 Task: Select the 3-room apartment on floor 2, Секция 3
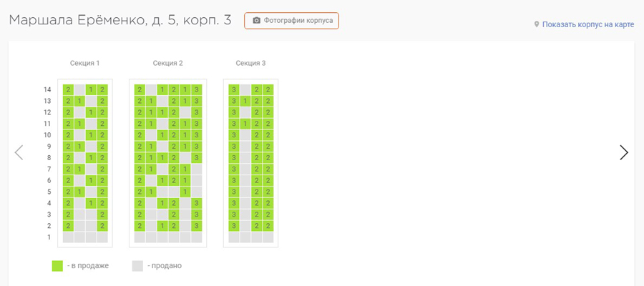click(234, 226)
